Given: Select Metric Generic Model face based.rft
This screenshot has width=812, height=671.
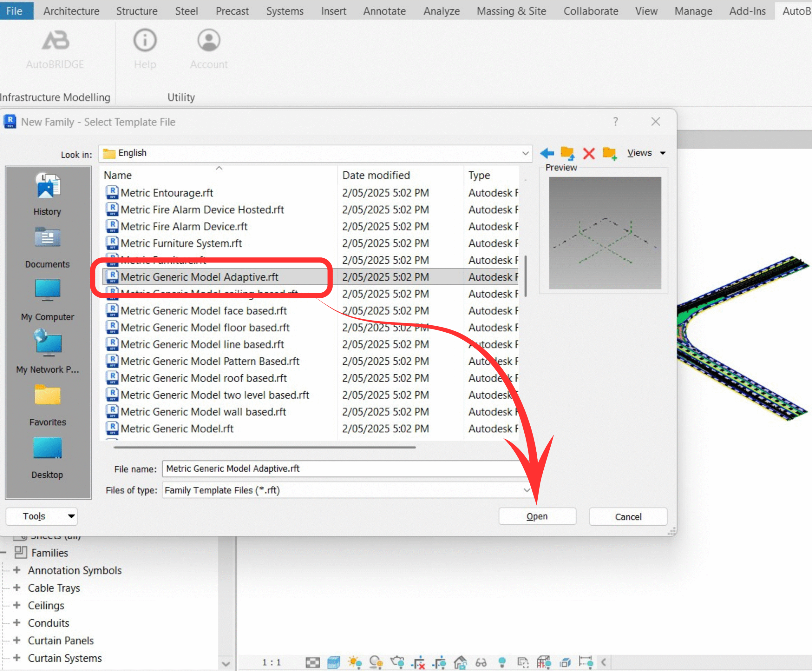Looking at the screenshot, I should [x=203, y=311].
